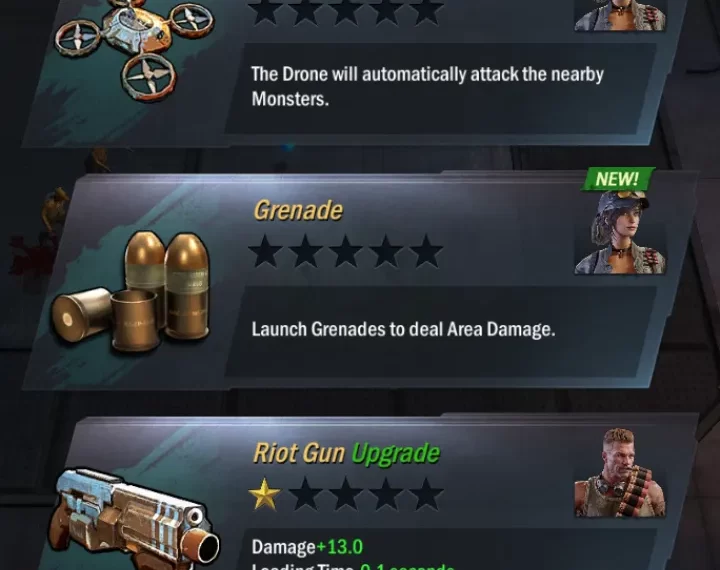Select the Grenade title text

click(x=298, y=210)
